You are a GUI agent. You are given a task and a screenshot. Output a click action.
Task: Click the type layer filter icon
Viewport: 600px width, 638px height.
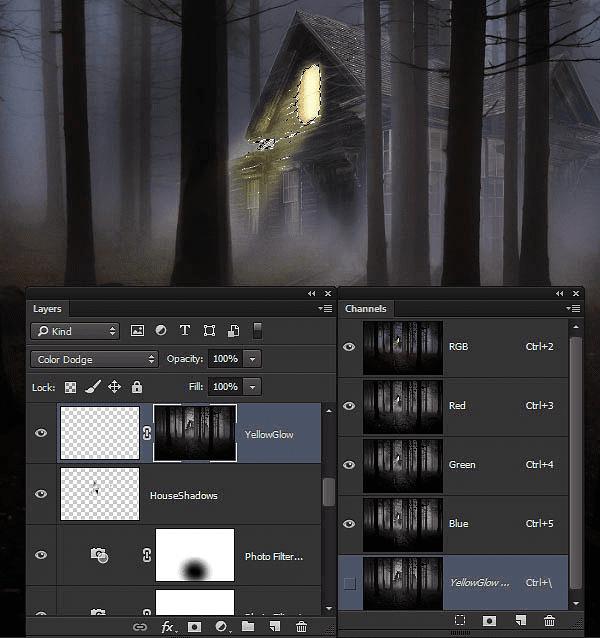coord(185,330)
